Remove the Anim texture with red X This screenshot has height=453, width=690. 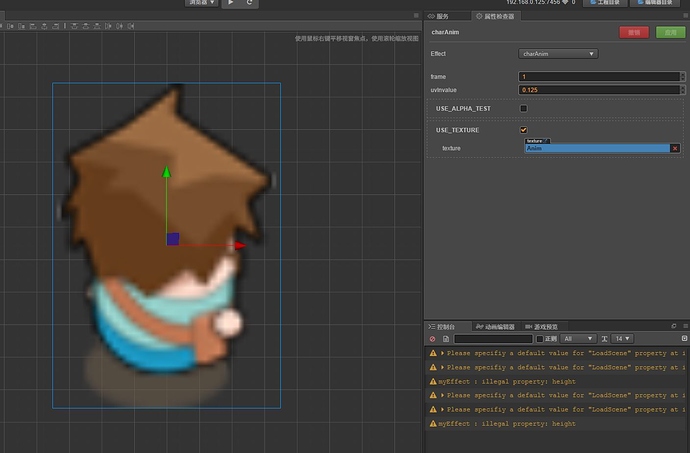pyautogui.click(x=675, y=148)
